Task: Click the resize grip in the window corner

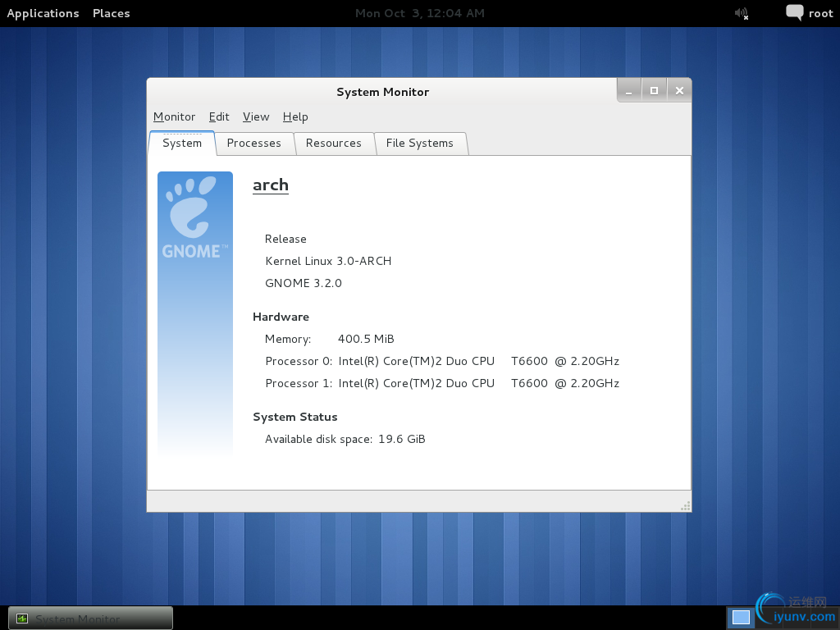Action: 685,505
